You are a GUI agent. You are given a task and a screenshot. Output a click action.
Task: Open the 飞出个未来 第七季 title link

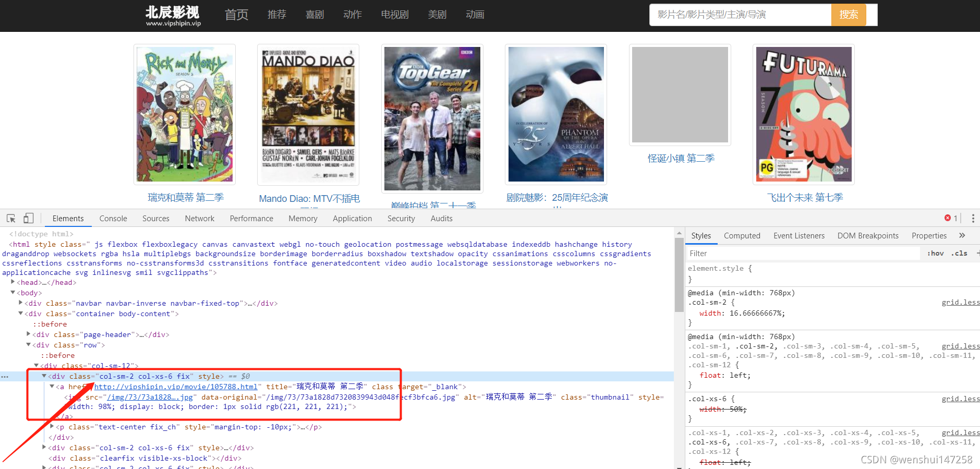pyautogui.click(x=805, y=198)
